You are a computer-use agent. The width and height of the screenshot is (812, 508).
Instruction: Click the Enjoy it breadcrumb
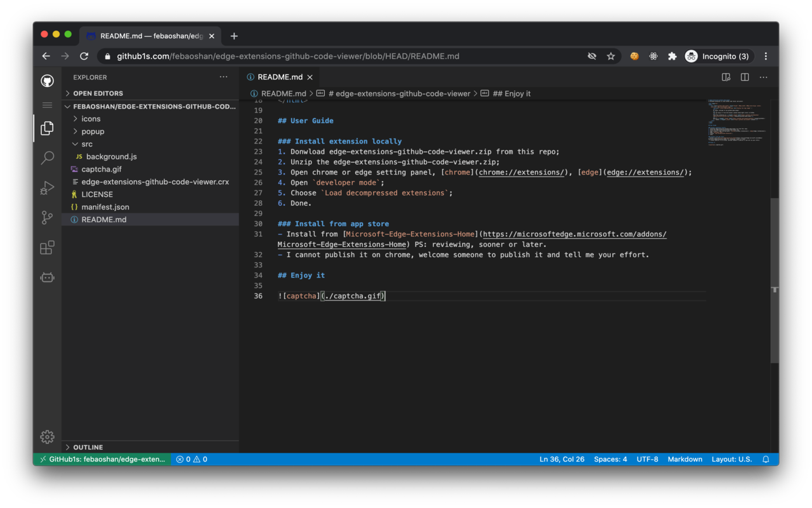coord(506,93)
